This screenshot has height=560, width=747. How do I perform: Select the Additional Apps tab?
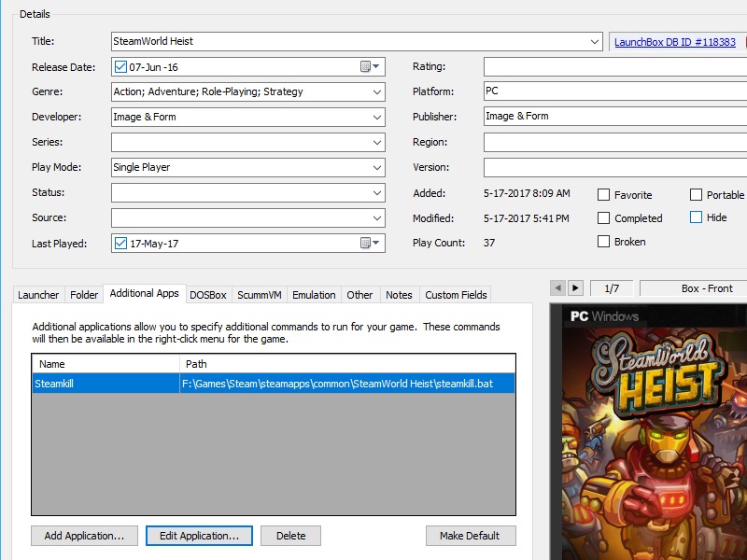click(x=145, y=293)
